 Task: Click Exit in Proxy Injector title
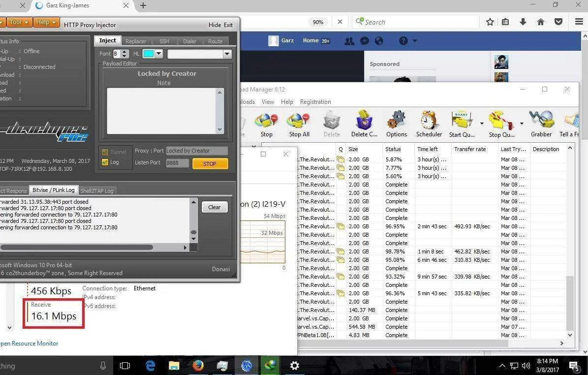tap(228, 25)
